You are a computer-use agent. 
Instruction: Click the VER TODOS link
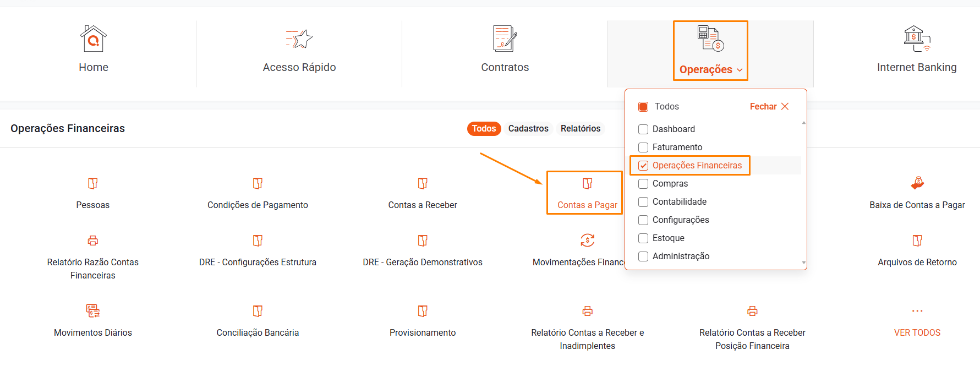pos(917,332)
